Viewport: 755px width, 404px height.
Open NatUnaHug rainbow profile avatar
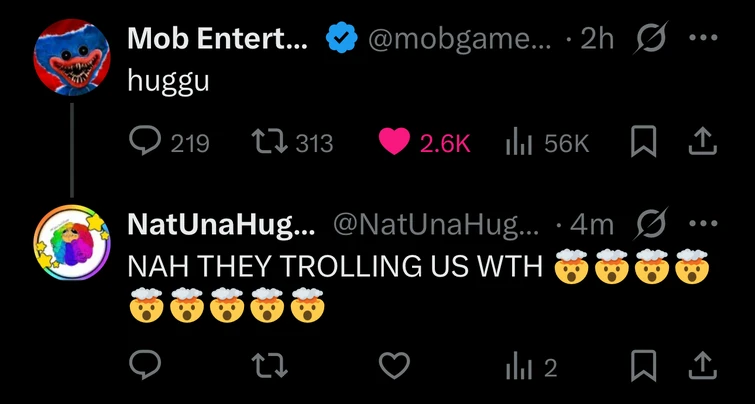pos(72,244)
